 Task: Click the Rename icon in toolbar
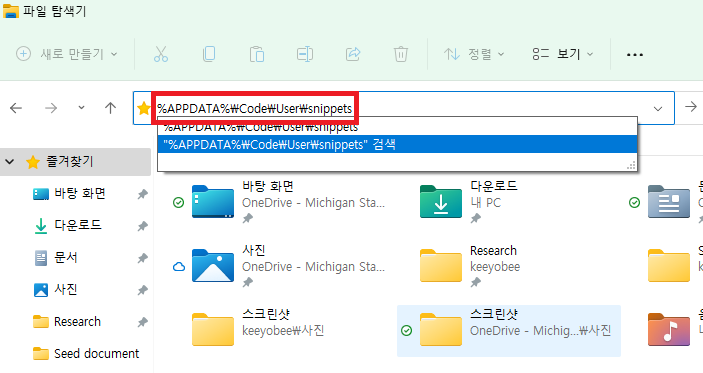[x=305, y=54]
